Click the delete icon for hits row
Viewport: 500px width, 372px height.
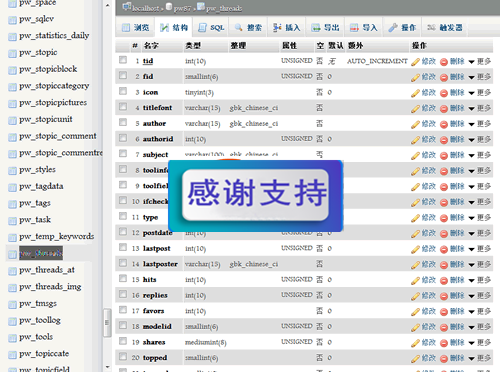(x=444, y=281)
